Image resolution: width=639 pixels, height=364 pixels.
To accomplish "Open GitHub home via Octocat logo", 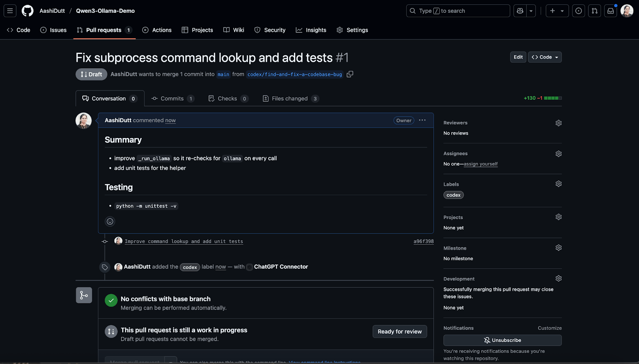I will click(x=28, y=11).
